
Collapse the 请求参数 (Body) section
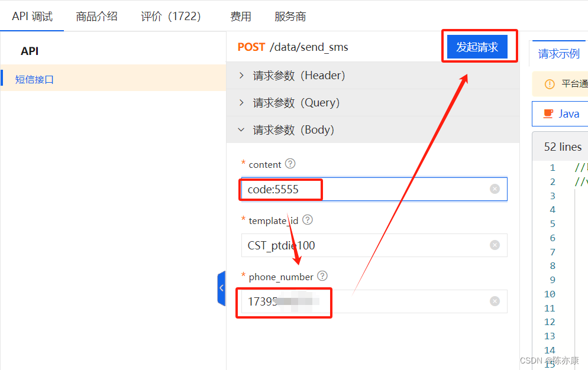373,129
